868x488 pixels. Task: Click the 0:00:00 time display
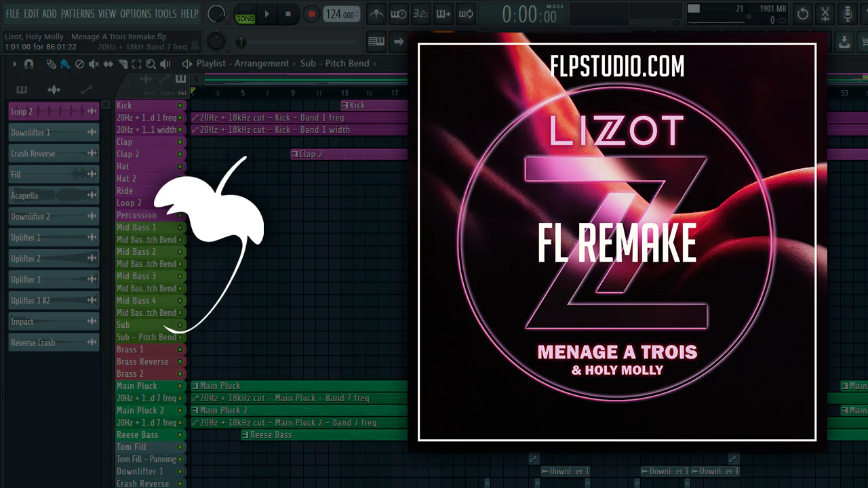(530, 14)
